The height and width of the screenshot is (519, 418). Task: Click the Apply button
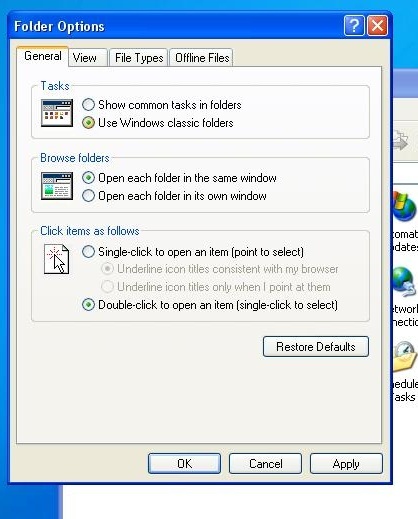pyautogui.click(x=346, y=464)
